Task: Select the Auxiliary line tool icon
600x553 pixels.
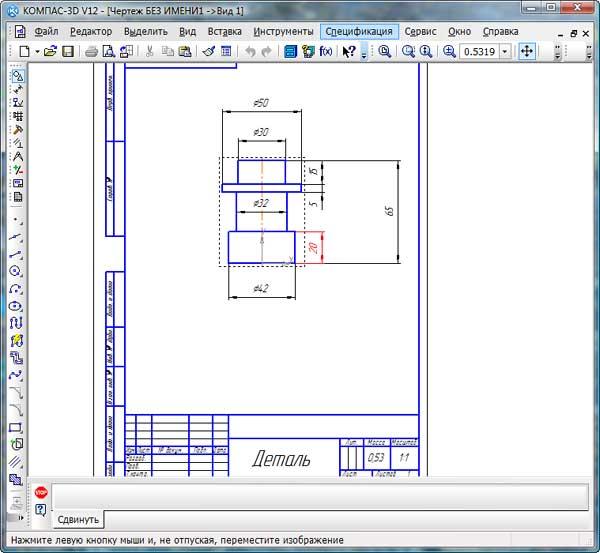Action: point(16,237)
